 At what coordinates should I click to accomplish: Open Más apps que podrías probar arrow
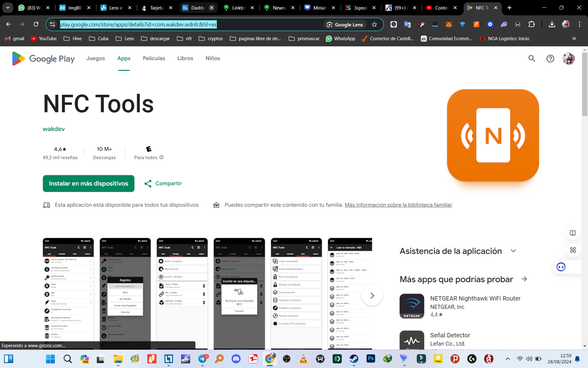[x=524, y=279]
